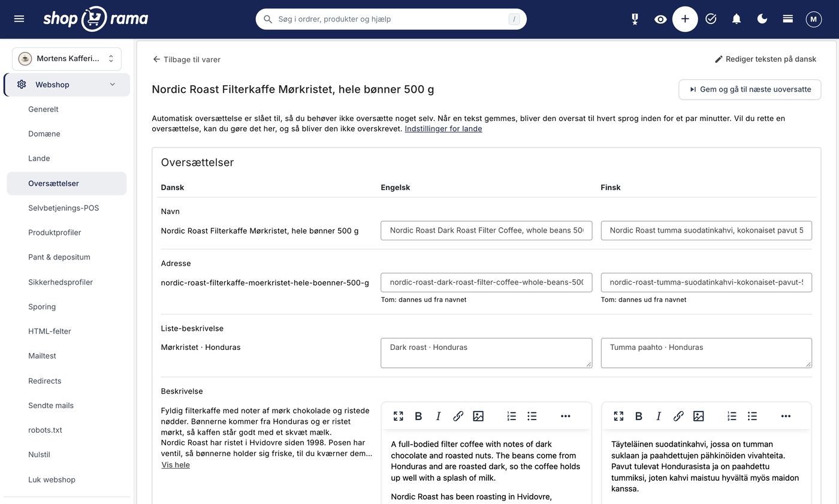Open the user avatar M menu
Screen dimensions: 839x504
tap(813, 19)
